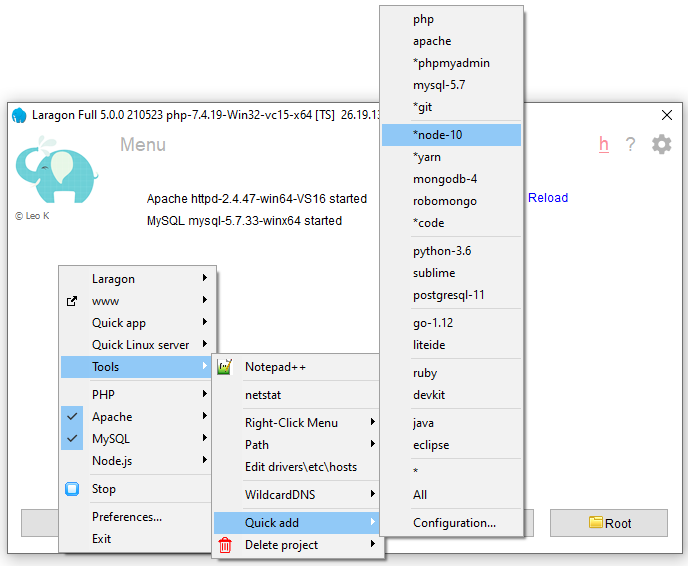Click the question mark help icon
Viewport: 688px width, 566px height.
(630, 144)
